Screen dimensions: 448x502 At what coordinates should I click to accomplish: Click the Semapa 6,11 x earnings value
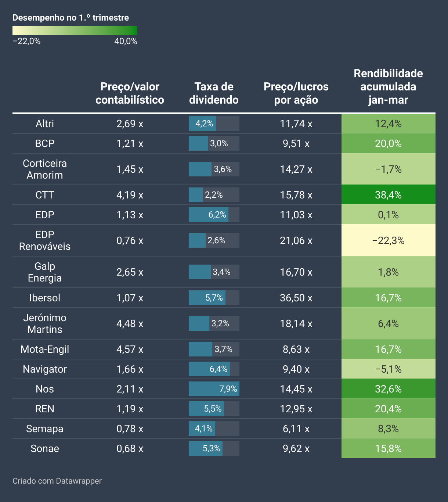pyautogui.click(x=296, y=429)
